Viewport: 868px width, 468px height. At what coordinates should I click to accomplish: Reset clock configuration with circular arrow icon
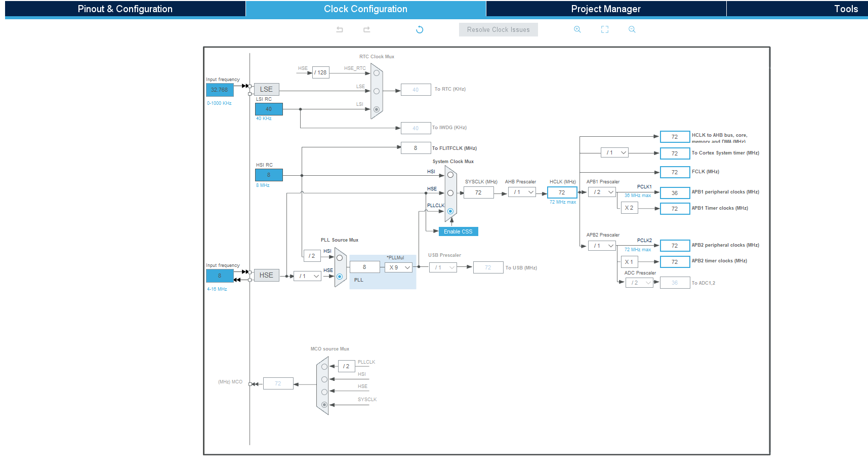coord(419,29)
